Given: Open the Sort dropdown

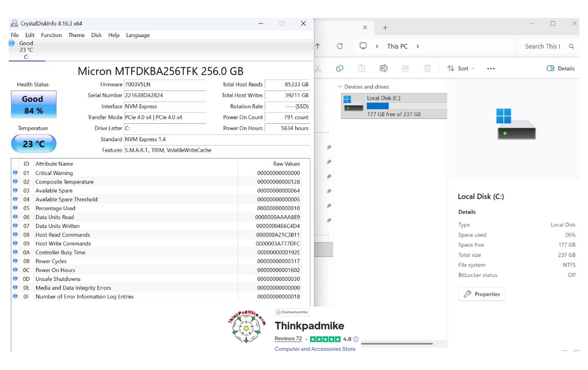Looking at the screenshot, I should [460, 68].
